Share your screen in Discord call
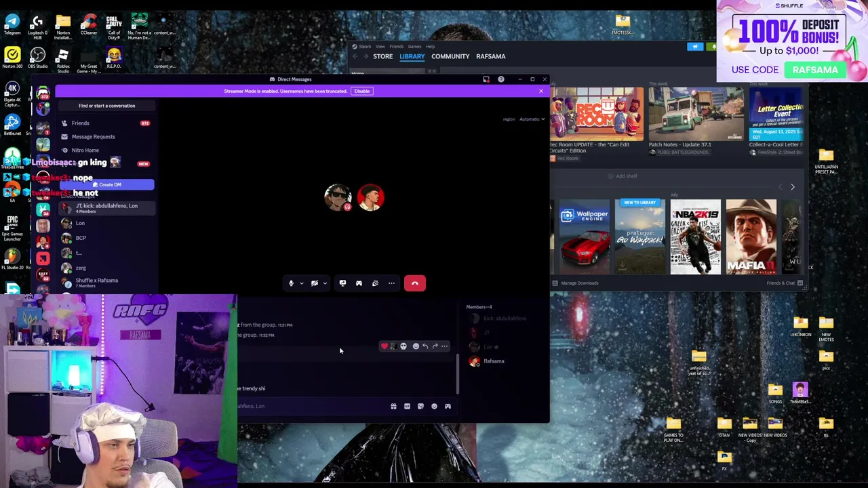Screen dimensions: 868x488 342,283
